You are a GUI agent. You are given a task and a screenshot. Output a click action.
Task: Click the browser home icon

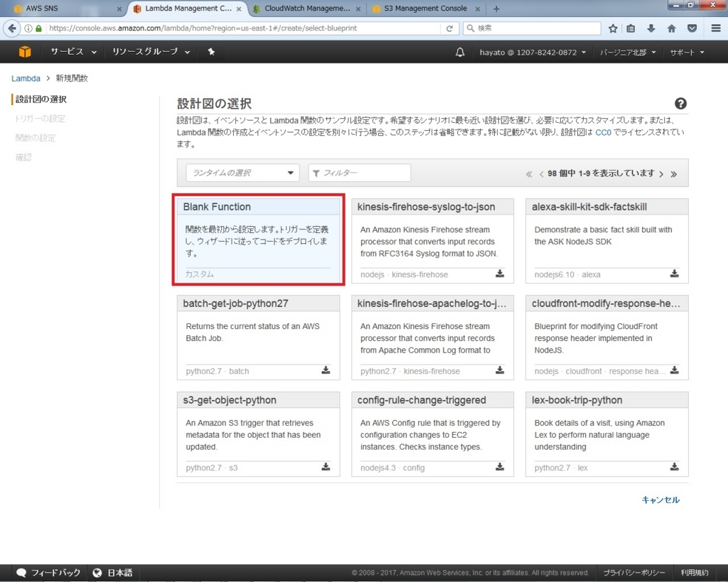(671, 28)
